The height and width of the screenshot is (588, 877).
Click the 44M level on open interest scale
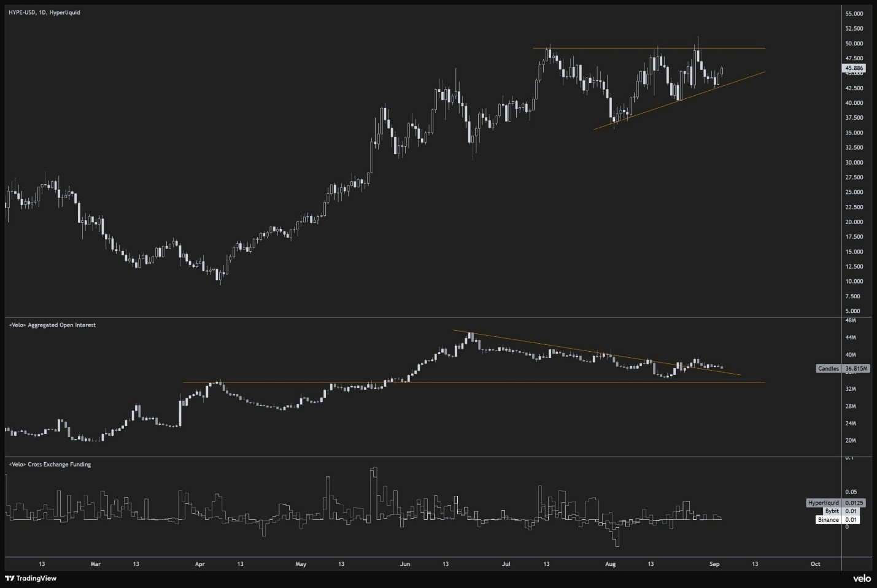click(x=850, y=338)
